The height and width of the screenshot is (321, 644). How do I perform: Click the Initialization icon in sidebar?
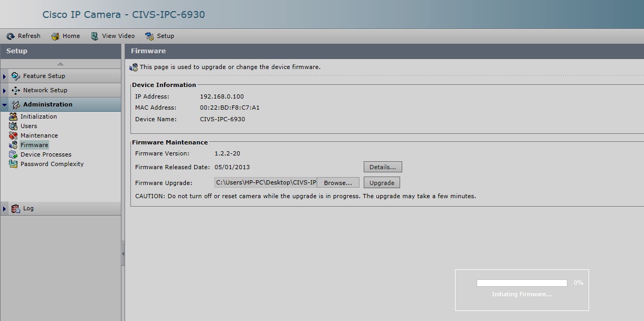pyautogui.click(x=13, y=116)
